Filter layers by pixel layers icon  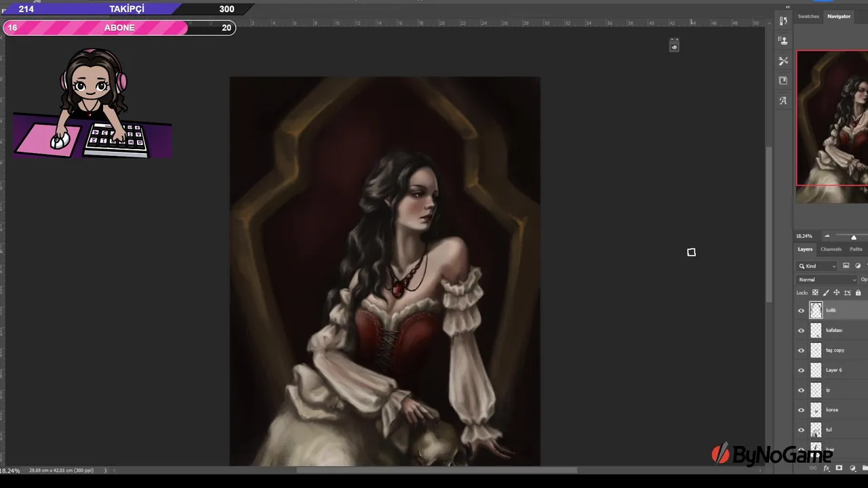pos(846,266)
